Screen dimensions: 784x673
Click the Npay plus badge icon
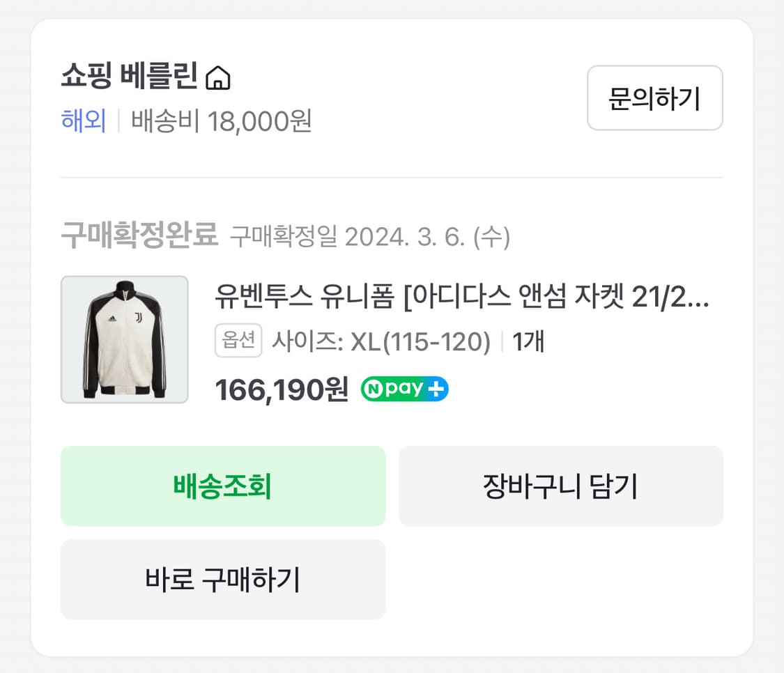pyautogui.click(x=404, y=389)
